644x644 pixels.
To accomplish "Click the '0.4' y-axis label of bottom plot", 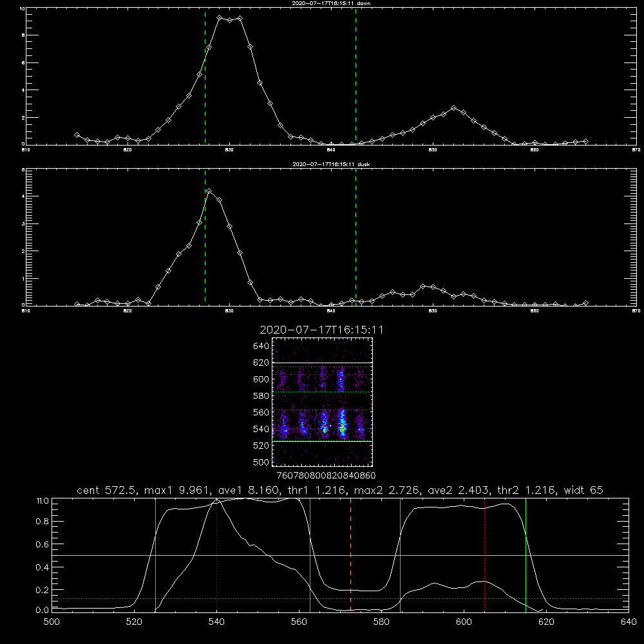I will pyautogui.click(x=43, y=567).
